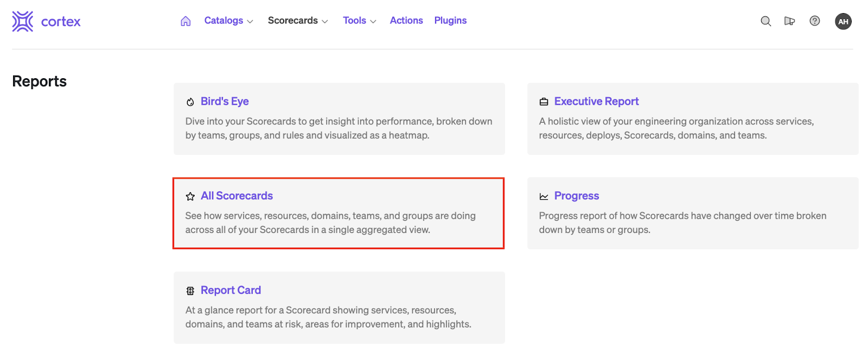This screenshot has width=868, height=360.
Task: Open the Bird's Eye report link
Action: [x=225, y=102]
